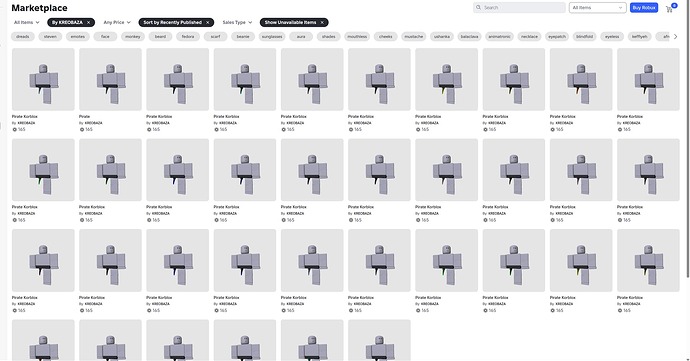Open the Sales Type dropdown
Image resolution: width=690 pixels, height=361 pixels.
[x=237, y=22]
